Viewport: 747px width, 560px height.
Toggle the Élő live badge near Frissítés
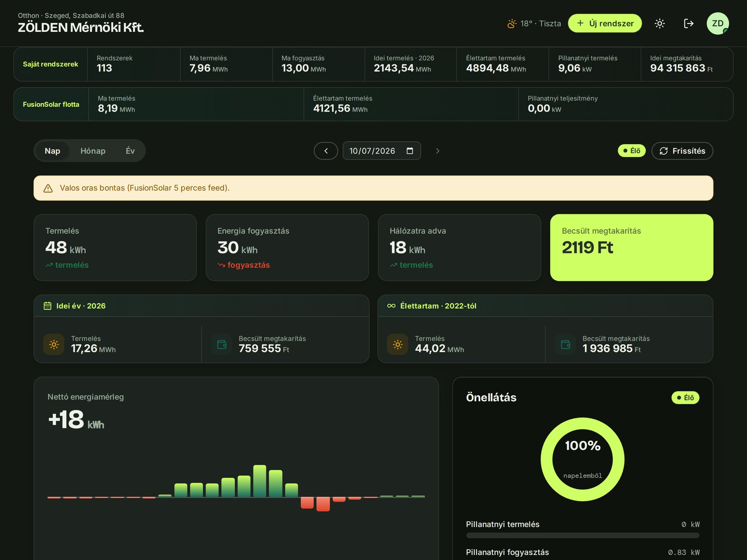[632, 151]
